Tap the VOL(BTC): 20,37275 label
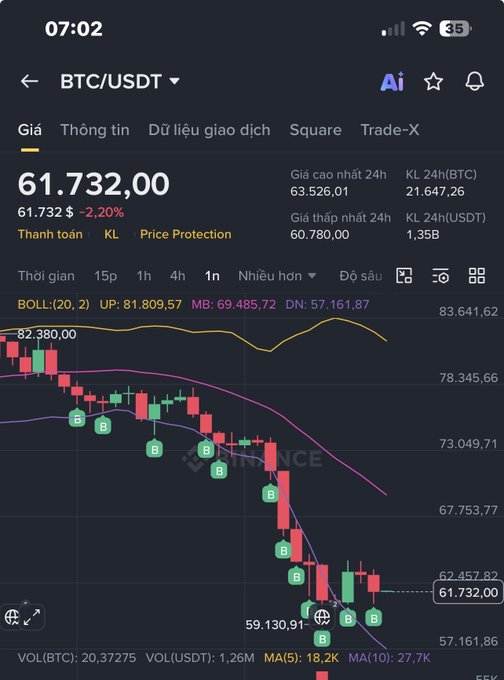This screenshot has height=680, width=504. [x=77, y=658]
